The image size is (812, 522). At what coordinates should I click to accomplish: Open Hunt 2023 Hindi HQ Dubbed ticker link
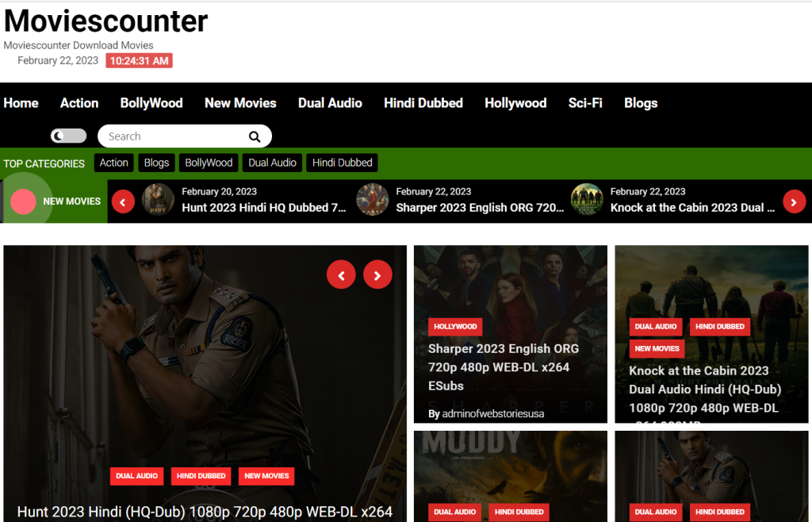[x=263, y=208]
